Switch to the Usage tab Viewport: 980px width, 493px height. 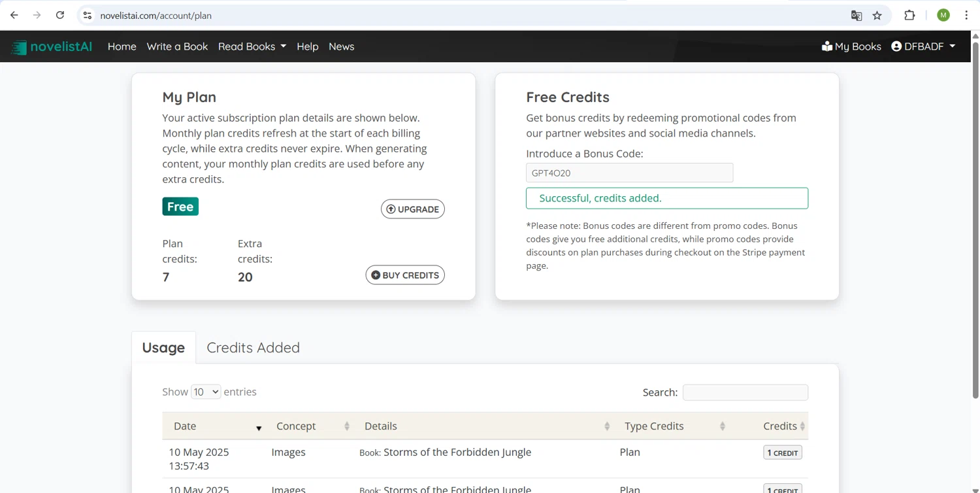pyautogui.click(x=163, y=348)
